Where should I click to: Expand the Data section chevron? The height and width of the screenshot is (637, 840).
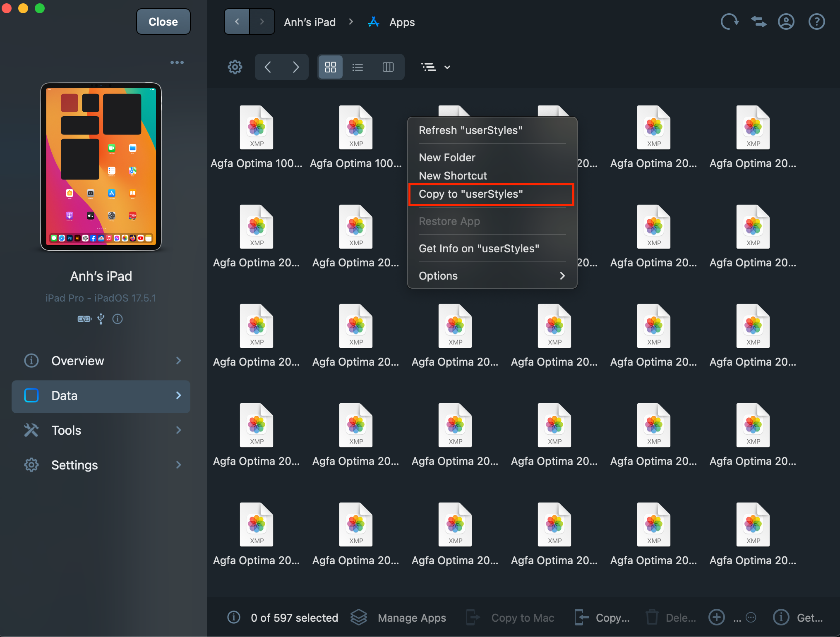178,396
